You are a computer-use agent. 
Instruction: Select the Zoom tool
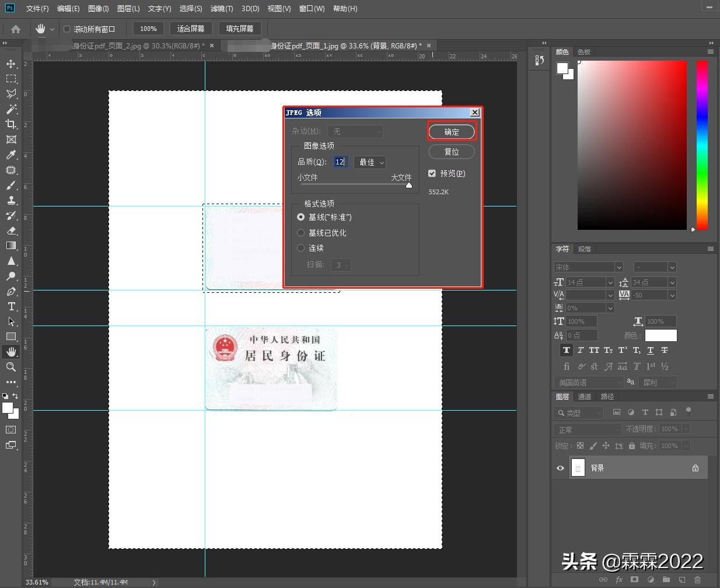click(x=11, y=367)
